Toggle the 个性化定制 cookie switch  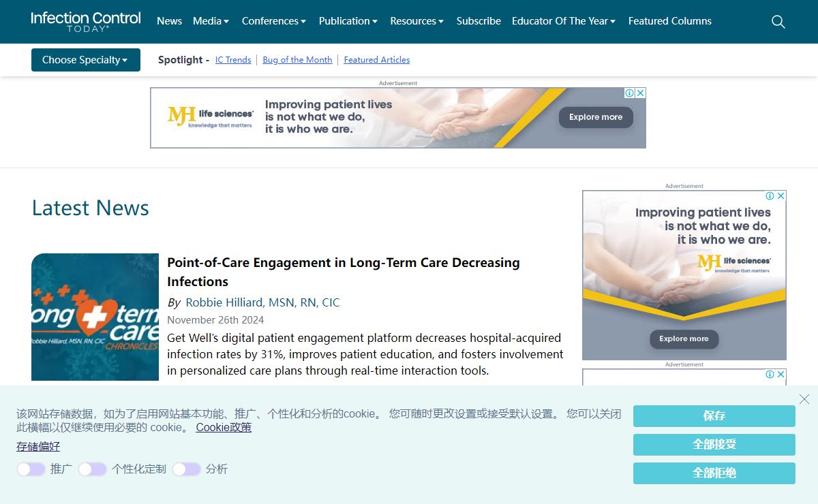pyautogui.click(x=92, y=469)
